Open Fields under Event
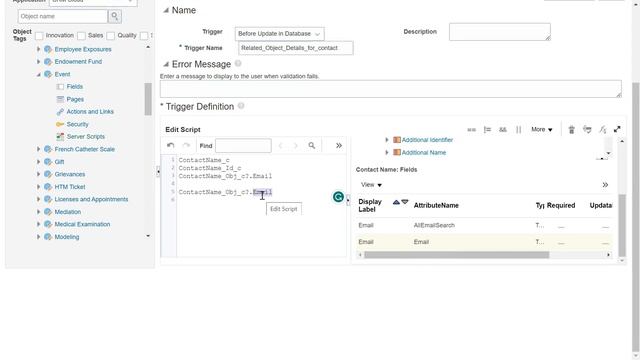Image resolution: width=640 pixels, height=360 pixels. (x=75, y=87)
